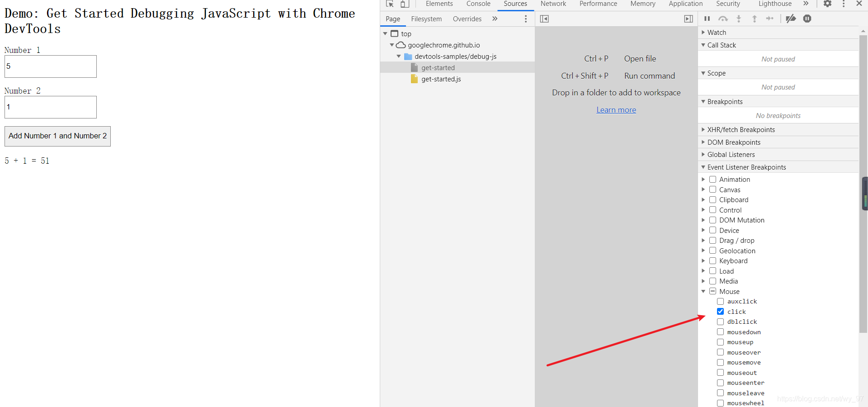The width and height of the screenshot is (868, 407).
Task: Open the Lighthouse panel
Action: pyautogui.click(x=775, y=4)
